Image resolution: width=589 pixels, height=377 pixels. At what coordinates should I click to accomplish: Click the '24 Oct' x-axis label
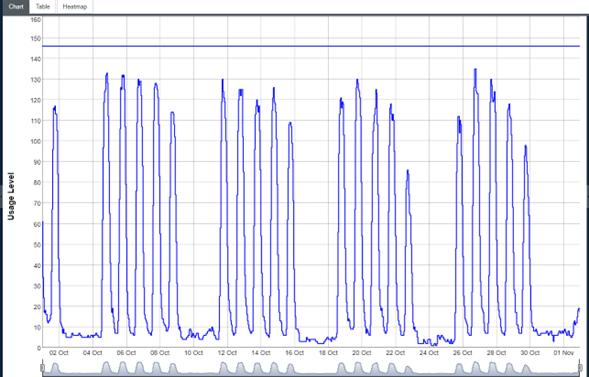[429, 353]
